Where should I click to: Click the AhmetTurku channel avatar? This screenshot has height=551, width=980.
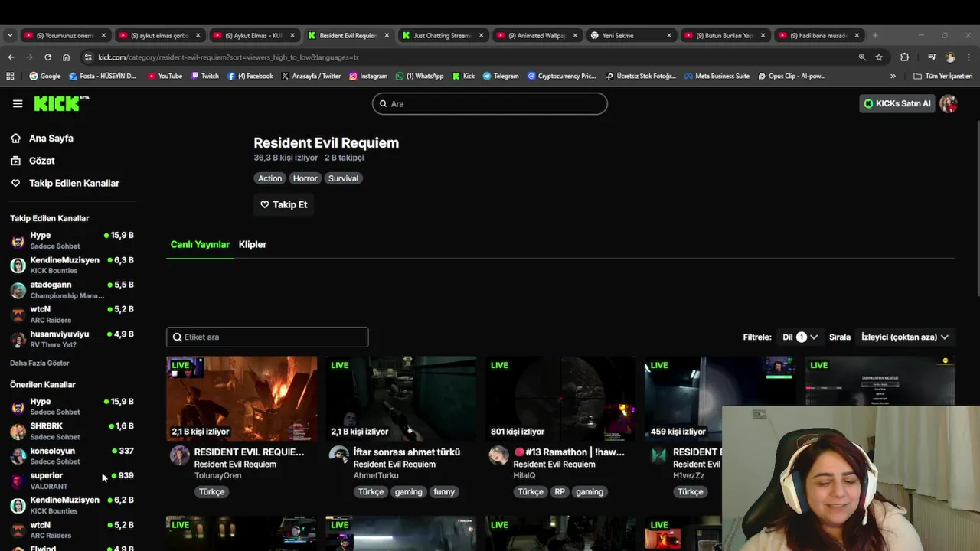pyautogui.click(x=338, y=455)
